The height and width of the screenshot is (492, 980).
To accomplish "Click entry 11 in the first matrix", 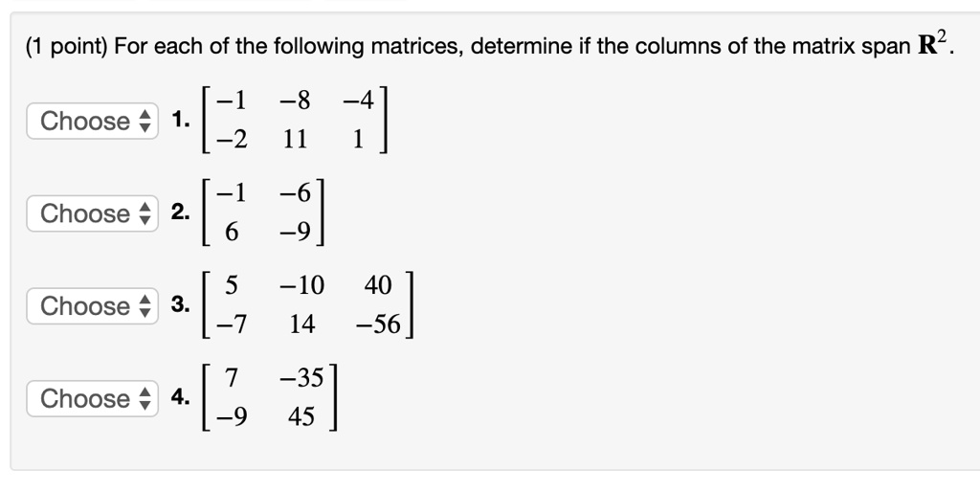I will pyautogui.click(x=295, y=139).
